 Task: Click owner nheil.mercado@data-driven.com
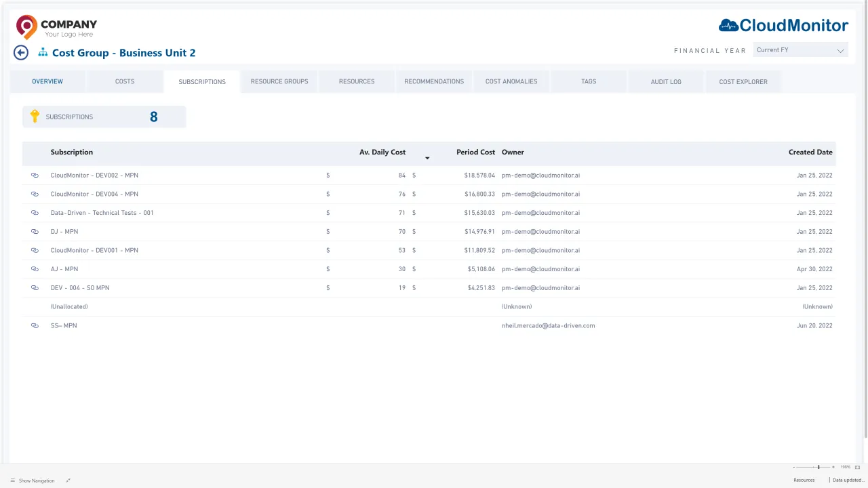pyautogui.click(x=548, y=325)
